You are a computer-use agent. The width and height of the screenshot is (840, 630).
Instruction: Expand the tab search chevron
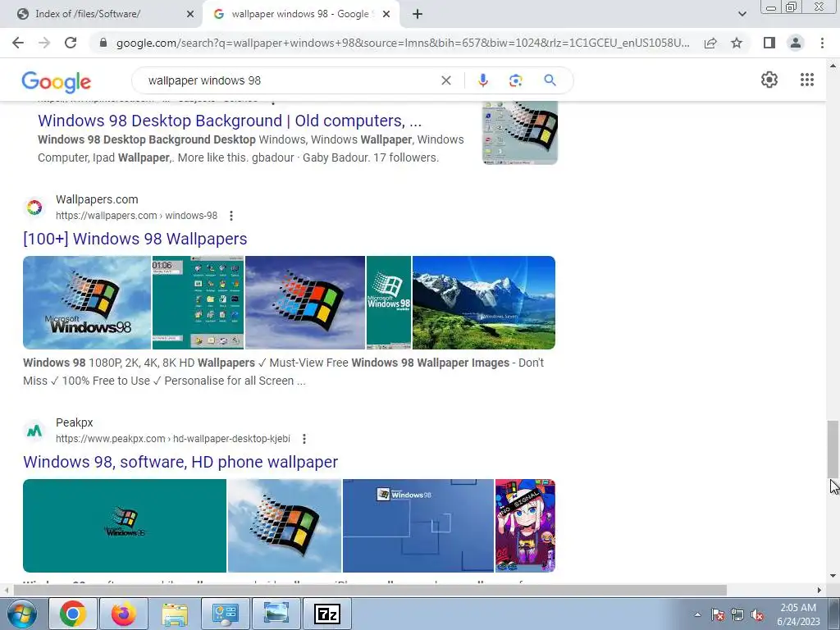pyautogui.click(x=742, y=15)
